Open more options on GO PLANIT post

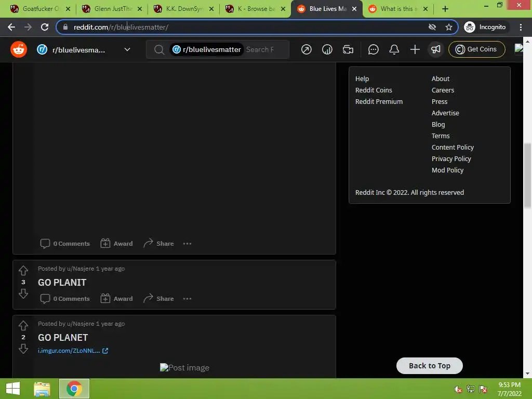point(187,299)
